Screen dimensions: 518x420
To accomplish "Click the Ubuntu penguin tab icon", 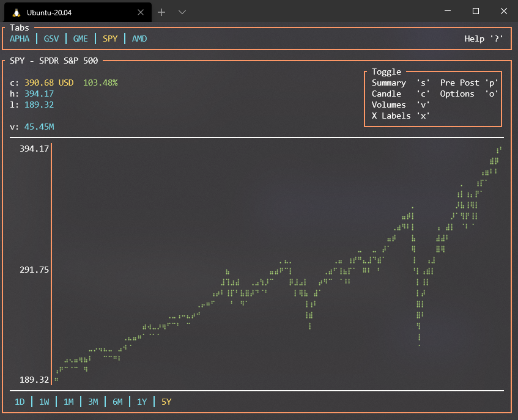I will (x=16, y=13).
